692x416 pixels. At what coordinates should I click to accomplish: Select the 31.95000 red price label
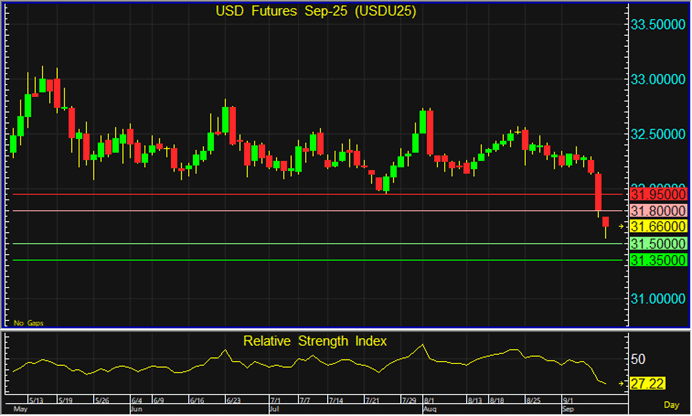657,195
